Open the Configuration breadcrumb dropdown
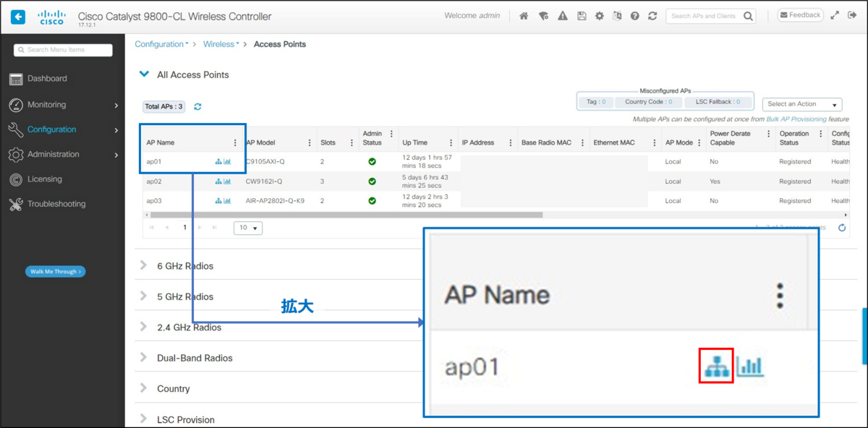Screen dimensions: 868x428 (x=161, y=44)
